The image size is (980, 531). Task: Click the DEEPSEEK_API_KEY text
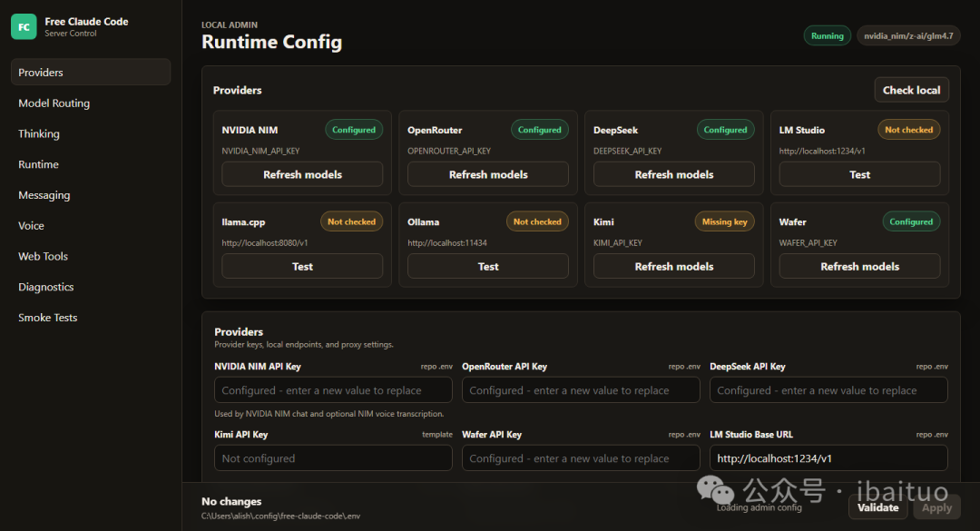627,151
